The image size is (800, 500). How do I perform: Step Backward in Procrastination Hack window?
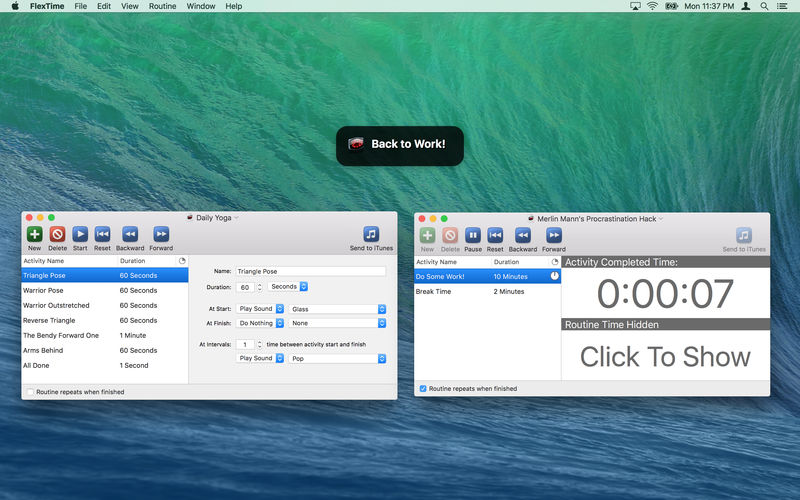(522, 236)
